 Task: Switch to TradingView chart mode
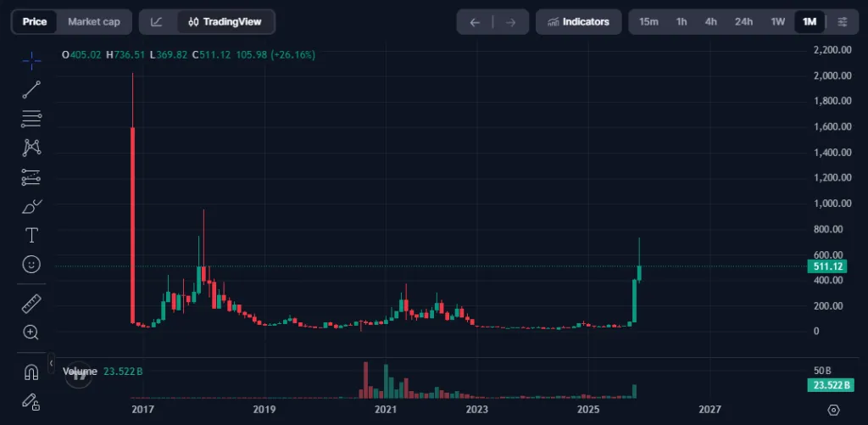point(225,22)
